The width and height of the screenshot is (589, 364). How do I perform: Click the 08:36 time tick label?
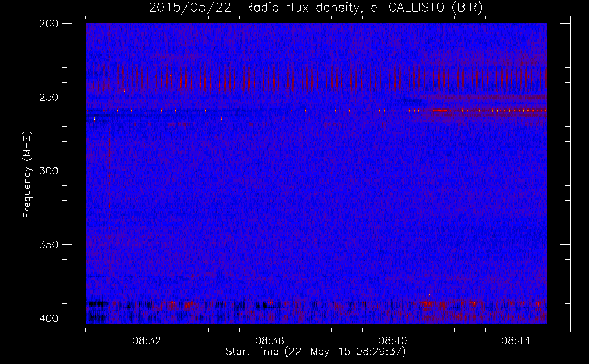pos(270,341)
